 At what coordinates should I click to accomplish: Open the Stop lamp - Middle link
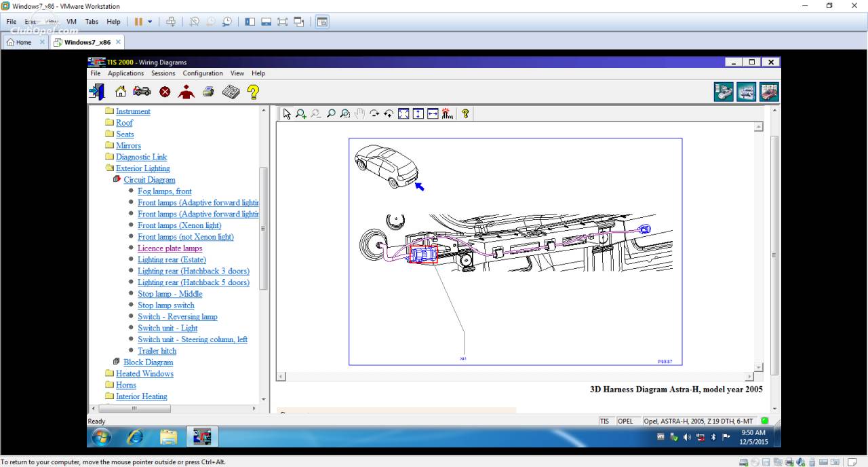click(170, 294)
